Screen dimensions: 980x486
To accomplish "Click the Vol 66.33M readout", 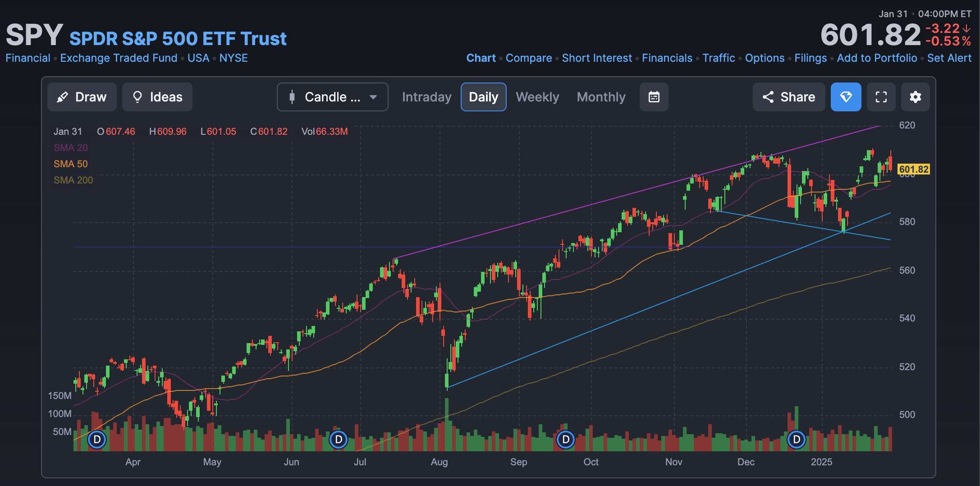I will click(325, 132).
